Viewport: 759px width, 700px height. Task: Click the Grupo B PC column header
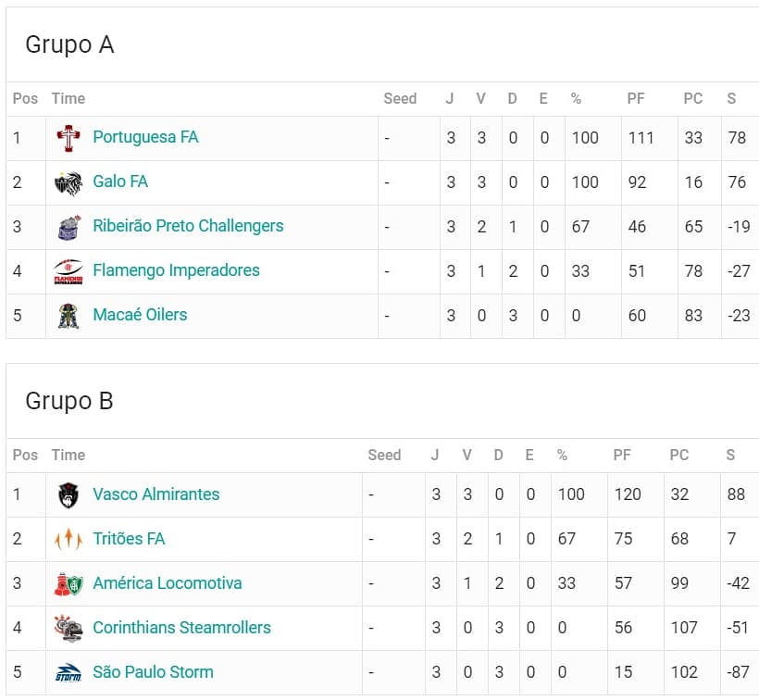click(x=679, y=456)
